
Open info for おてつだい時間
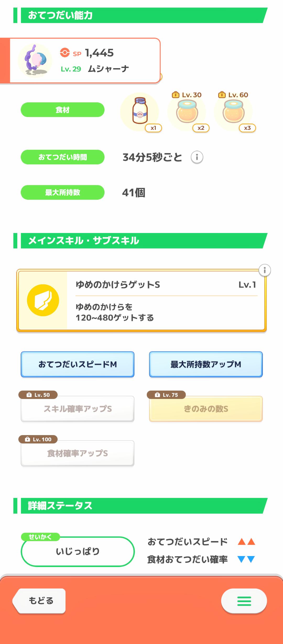[x=197, y=157]
